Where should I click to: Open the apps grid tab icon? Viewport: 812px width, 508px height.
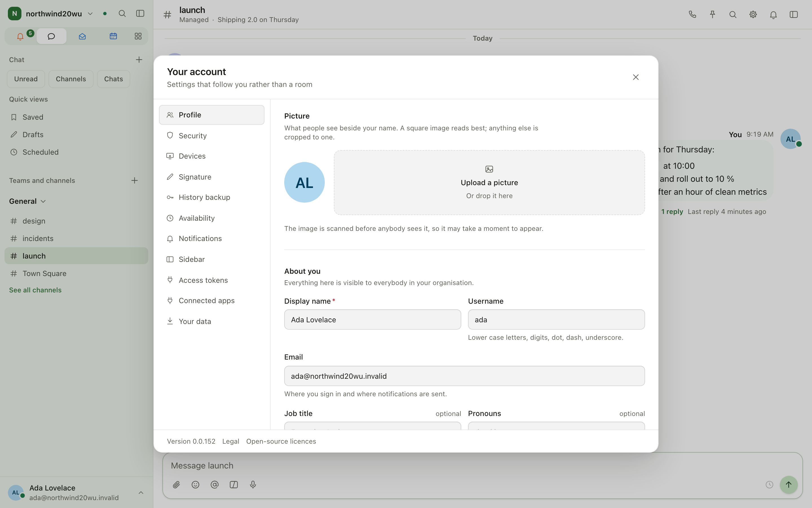(x=138, y=36)
